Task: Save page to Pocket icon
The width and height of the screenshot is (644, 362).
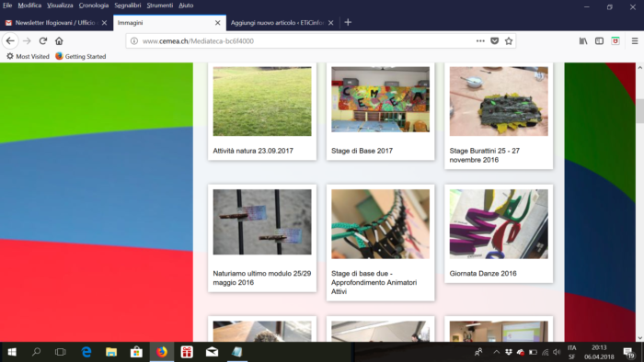Action: coord(495,41)
